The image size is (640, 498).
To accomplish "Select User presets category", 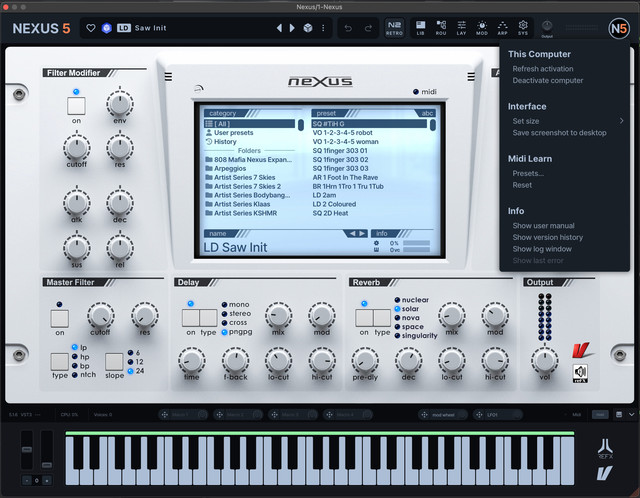I will 229,133.
